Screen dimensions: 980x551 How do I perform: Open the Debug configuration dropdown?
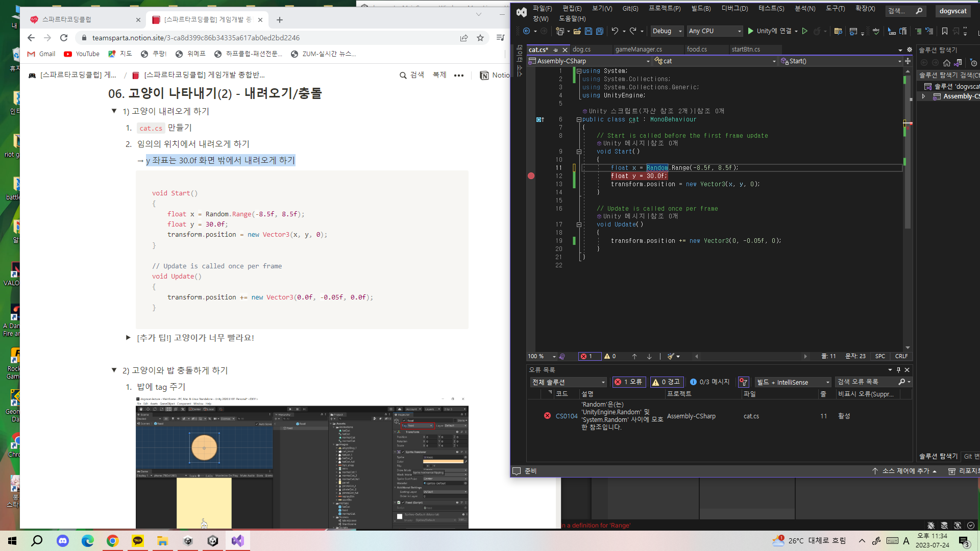(x=667, y=31)
